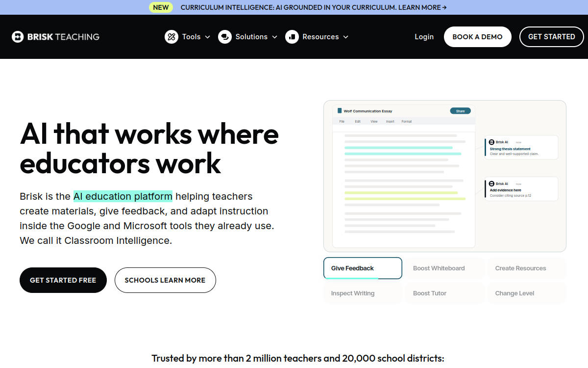Click the Share button in essay preview
The width and height of the screenshot is (588, 368).
point(460,111)
